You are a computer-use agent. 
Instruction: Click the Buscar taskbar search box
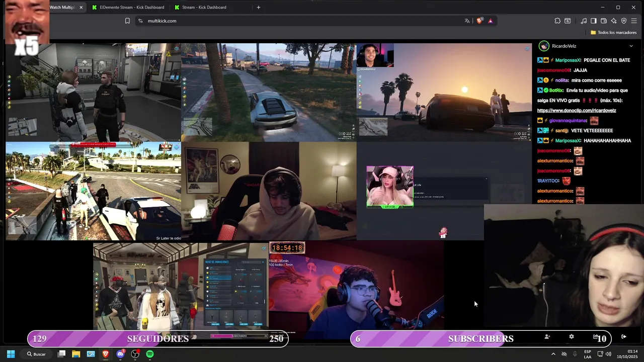tap(36, 354)
